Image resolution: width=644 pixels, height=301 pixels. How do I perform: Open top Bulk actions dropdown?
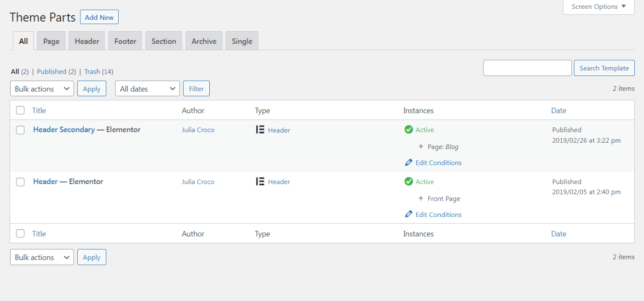click(42, 89)
